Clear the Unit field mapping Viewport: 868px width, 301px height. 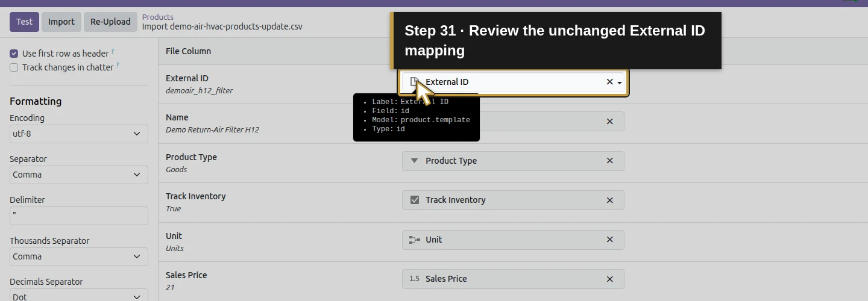coord(609,240)
